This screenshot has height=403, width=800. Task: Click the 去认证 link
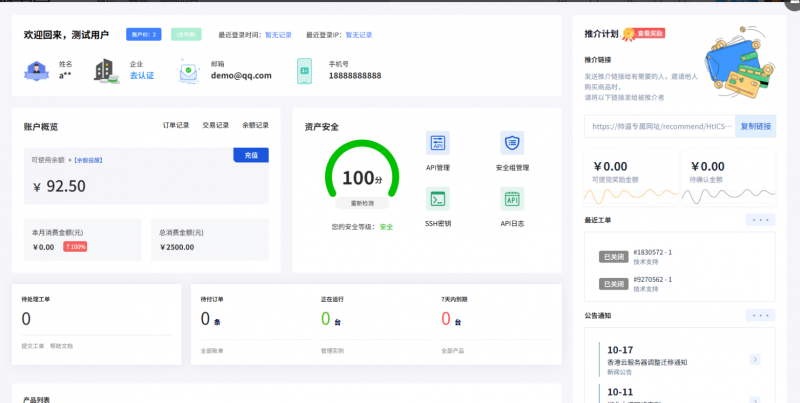pyautogui.click(x=141, y=76)
